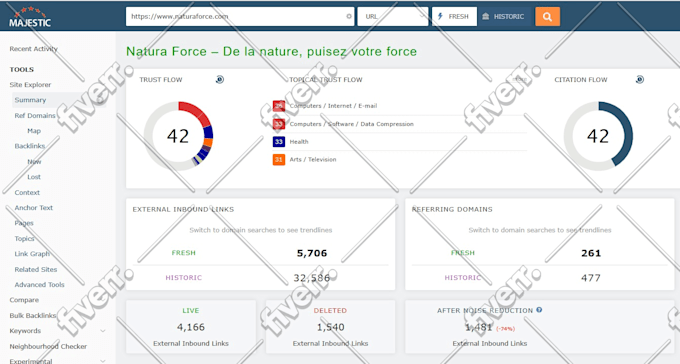Click Computers / Software / Data Compression text

[x=351, y=124]
